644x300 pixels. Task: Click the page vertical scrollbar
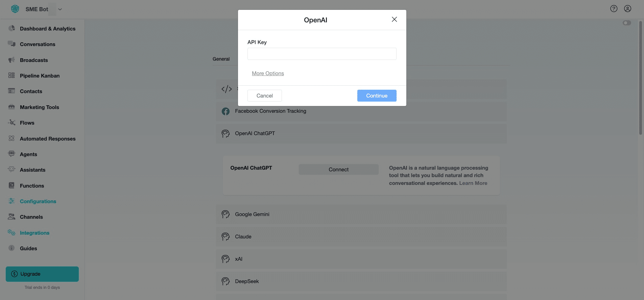point(640,78)
